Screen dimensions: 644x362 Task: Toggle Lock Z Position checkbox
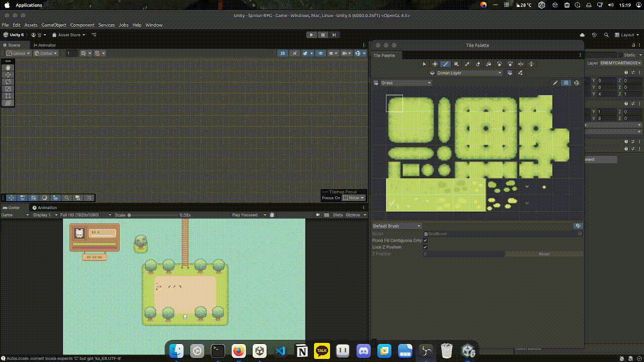[425, 247]
